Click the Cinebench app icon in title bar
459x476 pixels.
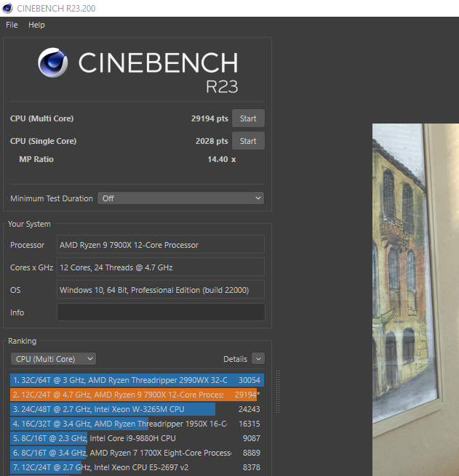pyautogui.click(x=7, y=8)
